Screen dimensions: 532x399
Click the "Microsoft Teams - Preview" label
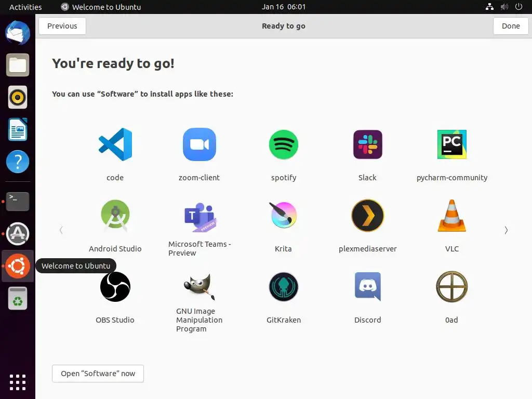(200, 248)
